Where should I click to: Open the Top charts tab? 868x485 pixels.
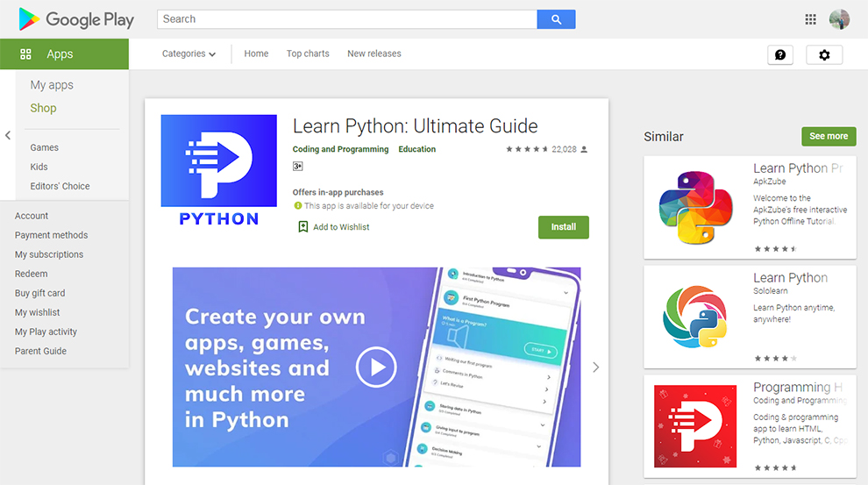(308, 53)
